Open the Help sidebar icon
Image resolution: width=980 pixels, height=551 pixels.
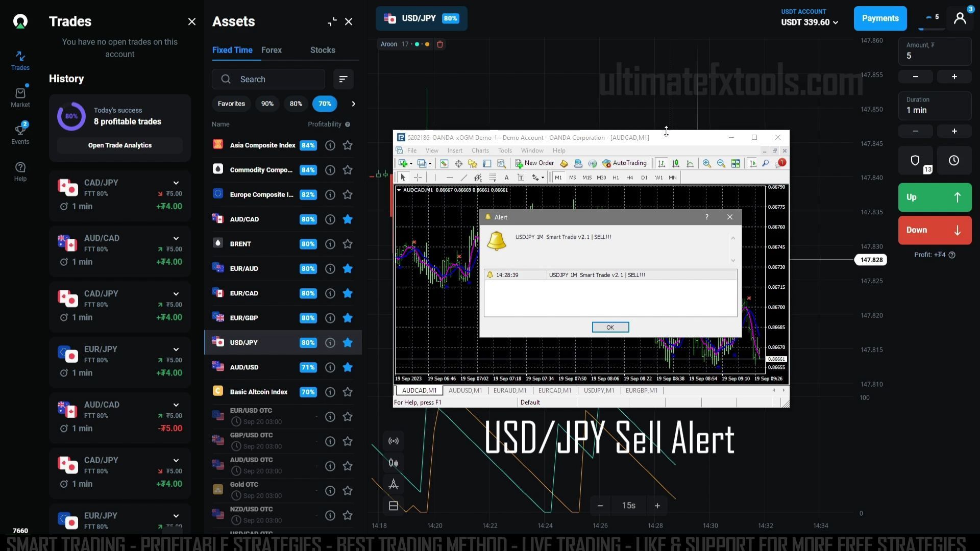20,171
